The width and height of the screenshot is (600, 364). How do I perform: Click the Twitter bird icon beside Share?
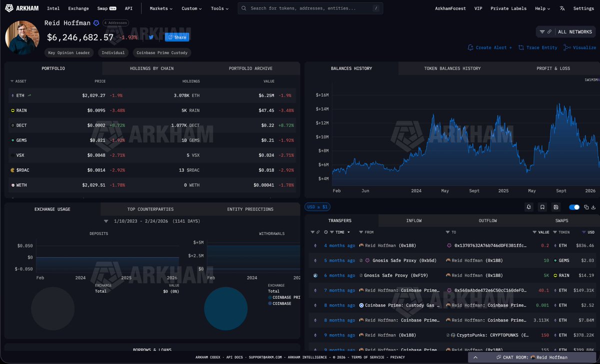click(151, 37)
